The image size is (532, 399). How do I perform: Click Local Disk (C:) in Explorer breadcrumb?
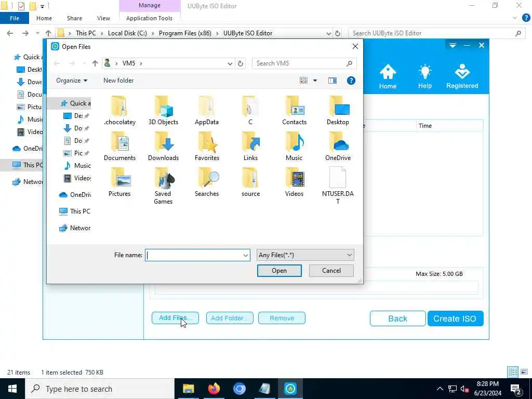coord(127,33)
